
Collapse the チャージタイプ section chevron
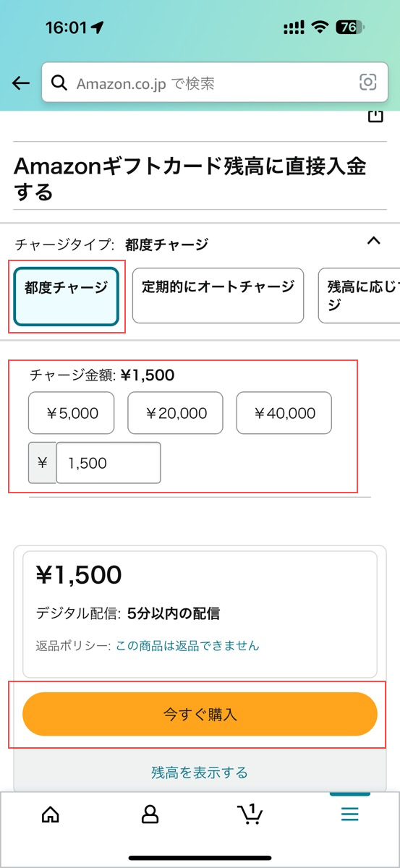point(373,241)
